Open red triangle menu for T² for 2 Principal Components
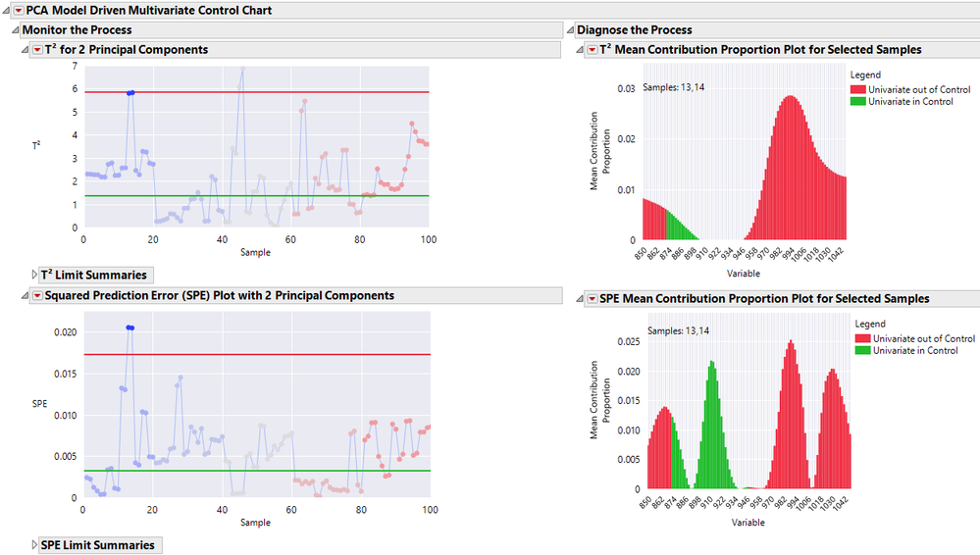The width and height of the screenshot is (980, 555). pyautogui.click(x=37, y=49)
